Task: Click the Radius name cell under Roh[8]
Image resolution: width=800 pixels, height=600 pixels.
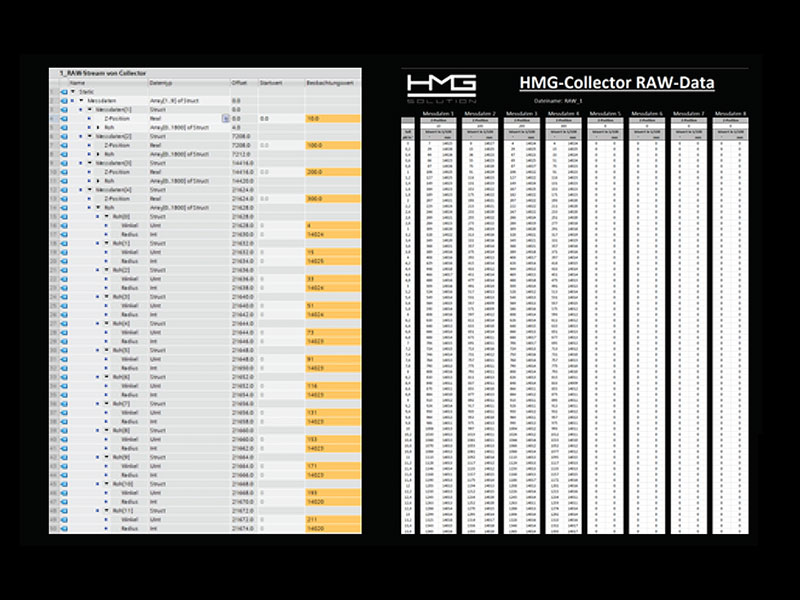Action: point(130,448)
